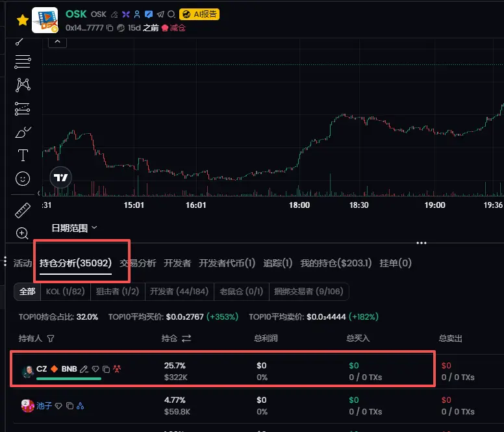Copy the 池子 wallet address
Image resolution: width=504 pixels, height=432 pixels.
click(69, 406)
